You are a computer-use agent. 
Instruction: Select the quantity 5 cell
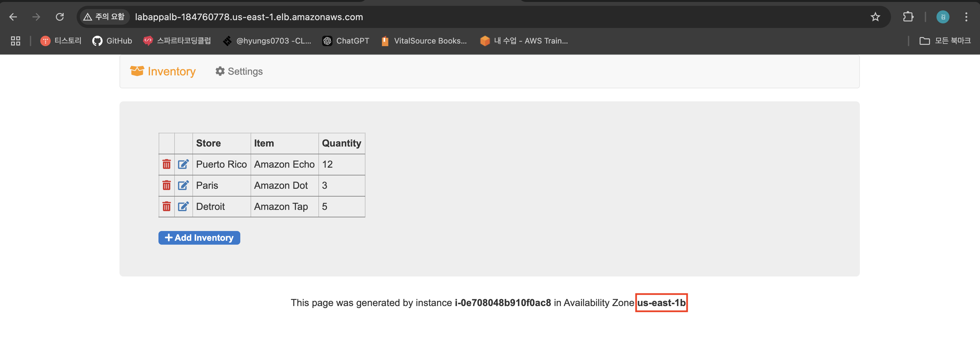342,207
